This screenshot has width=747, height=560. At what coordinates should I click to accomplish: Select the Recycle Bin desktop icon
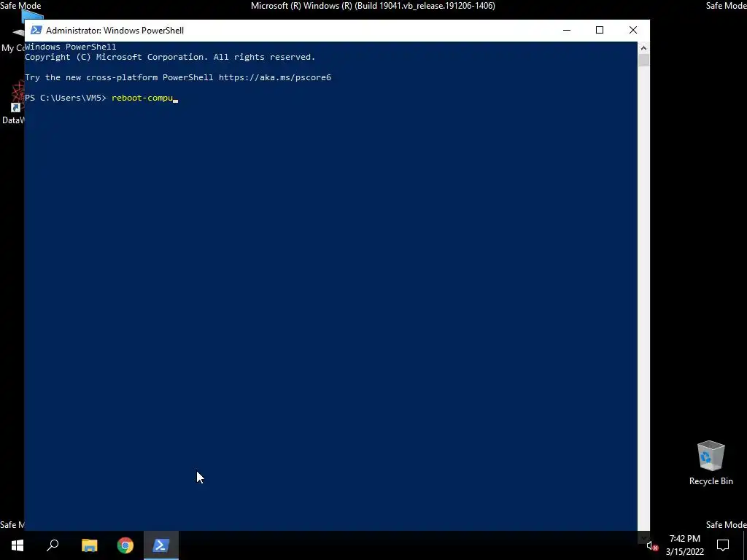(711, 463)
